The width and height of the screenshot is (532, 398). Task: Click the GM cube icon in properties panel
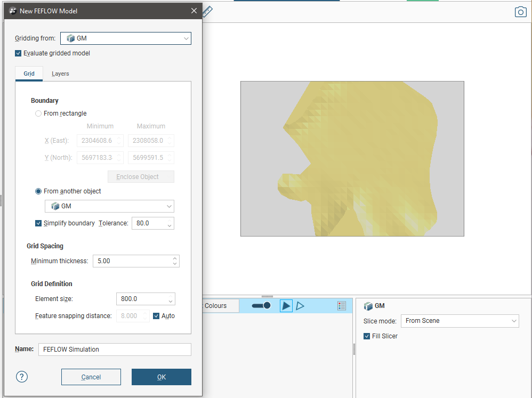(368, 306)
